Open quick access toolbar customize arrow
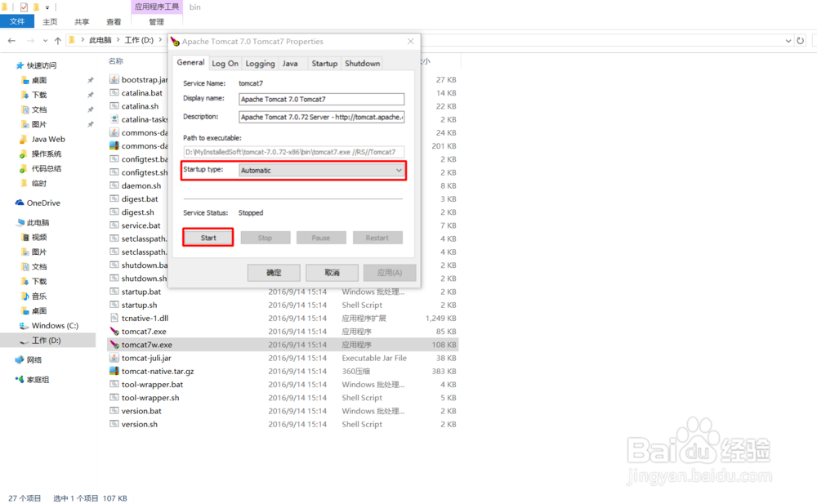817x504 pixels. [x=47, y=7]
